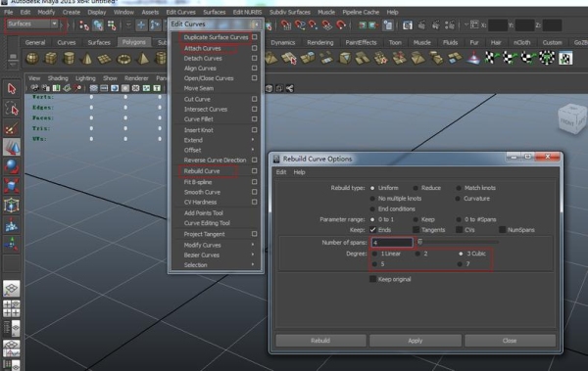The height and width of the screenshot is (371, 588).
Task: Click the four-view layout icon
Action: [x=11, y=308]
